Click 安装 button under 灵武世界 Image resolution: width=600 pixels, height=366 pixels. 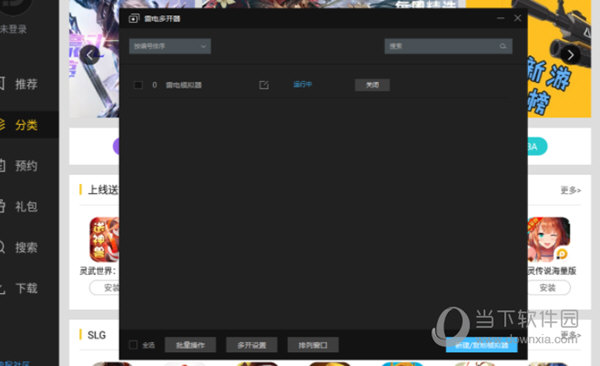104,288
